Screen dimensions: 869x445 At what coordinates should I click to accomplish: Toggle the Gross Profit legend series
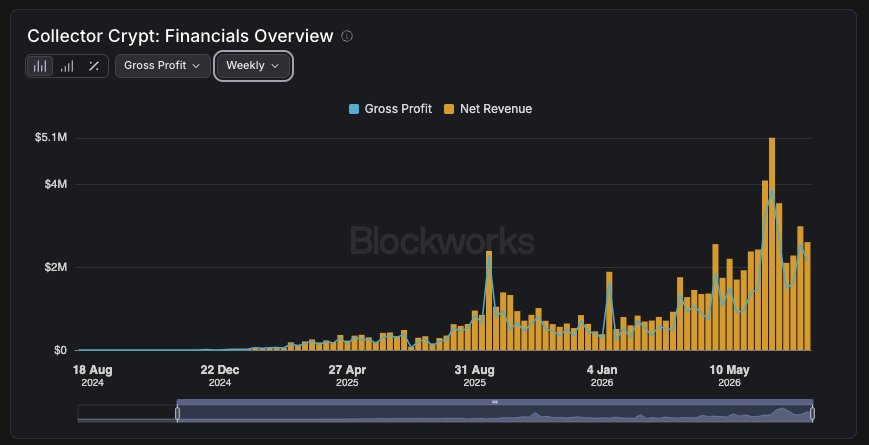pos(390,109)
